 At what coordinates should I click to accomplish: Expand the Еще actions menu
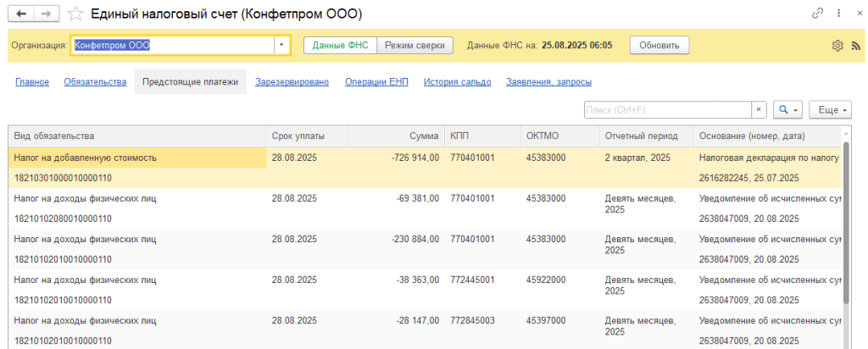pos(831,110)
